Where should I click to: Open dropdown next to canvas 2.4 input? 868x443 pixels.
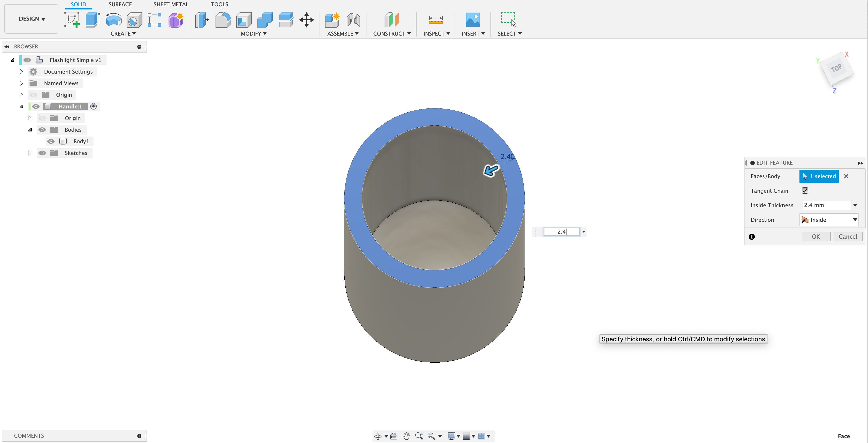pos(584,231)
